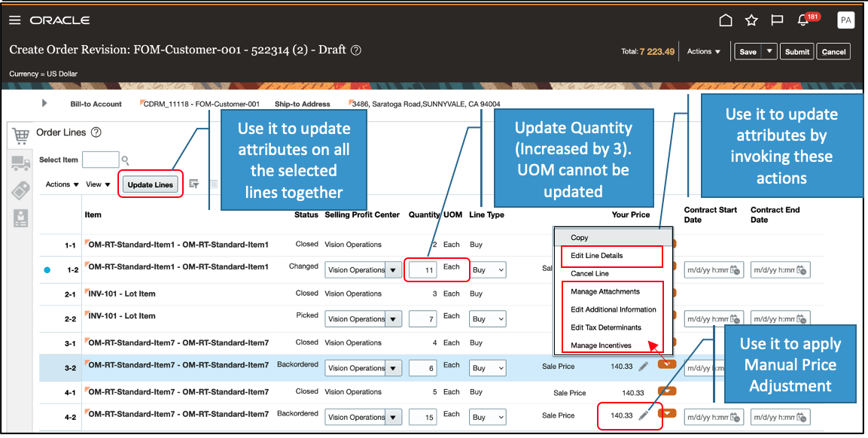
Task: Click quantity field showing 11 on line 1-2
Action: 423,270
